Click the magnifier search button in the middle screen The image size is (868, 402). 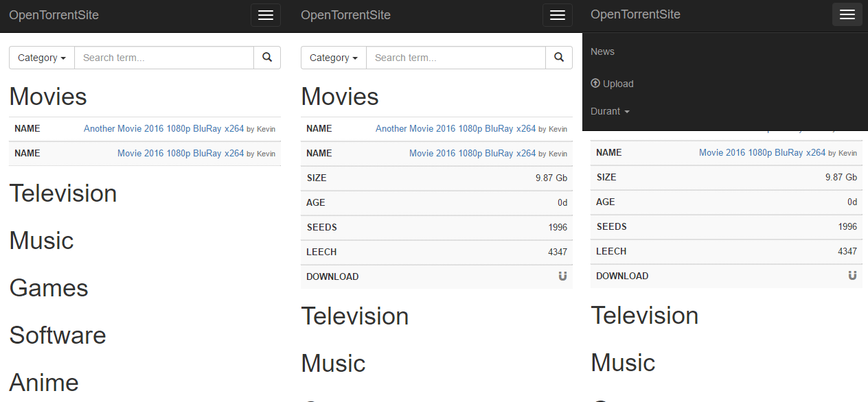click(559, 58)
